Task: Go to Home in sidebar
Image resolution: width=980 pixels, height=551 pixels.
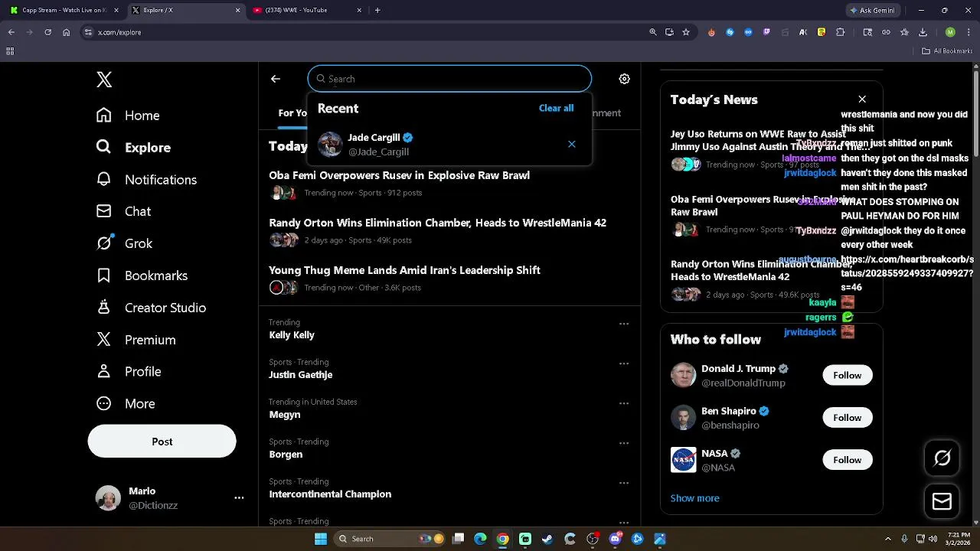Action: (129, 116)
